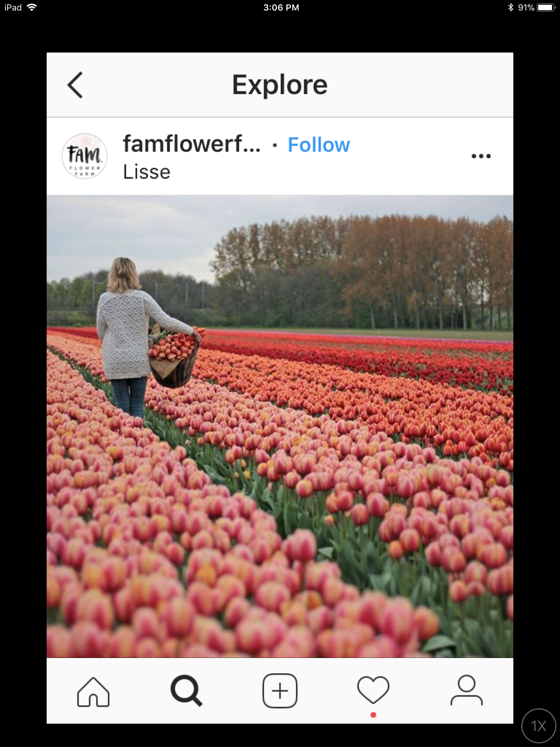Create a new post with plus icon
The width and height of the screenshot is (560, 747).
280,691
